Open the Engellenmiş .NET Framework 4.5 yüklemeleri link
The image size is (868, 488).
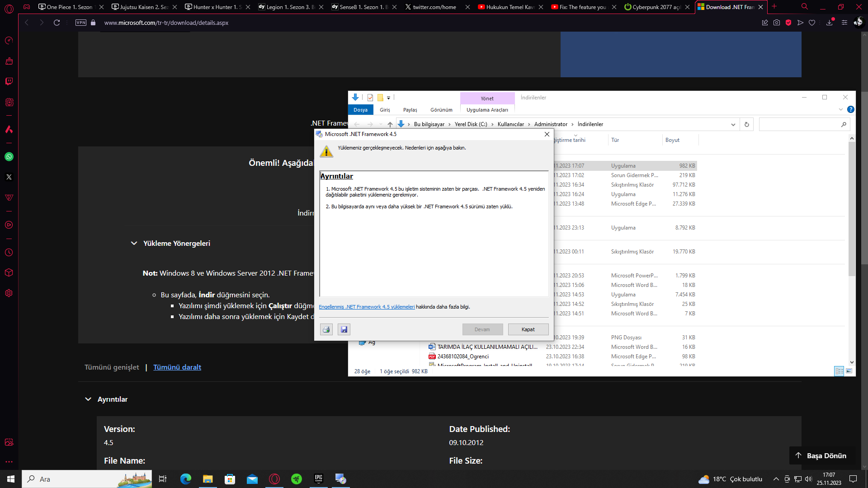pos(366,307)
